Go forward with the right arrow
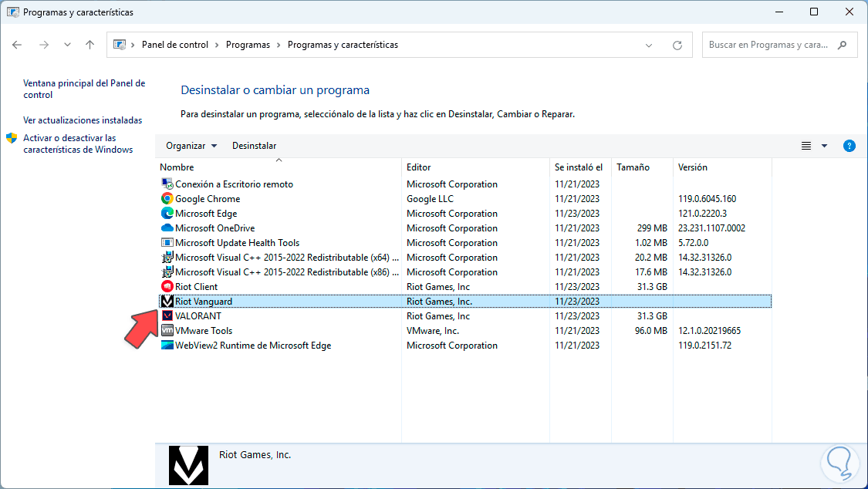The height and width of the screenshot is (489, 868). click(x=44, y=45)
